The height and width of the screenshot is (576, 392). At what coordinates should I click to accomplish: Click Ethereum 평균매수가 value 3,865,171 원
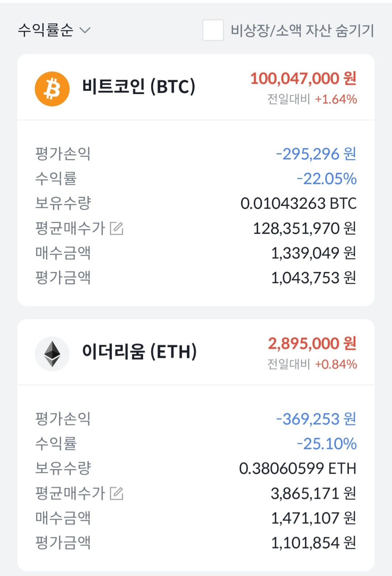[x=313, y=494]
